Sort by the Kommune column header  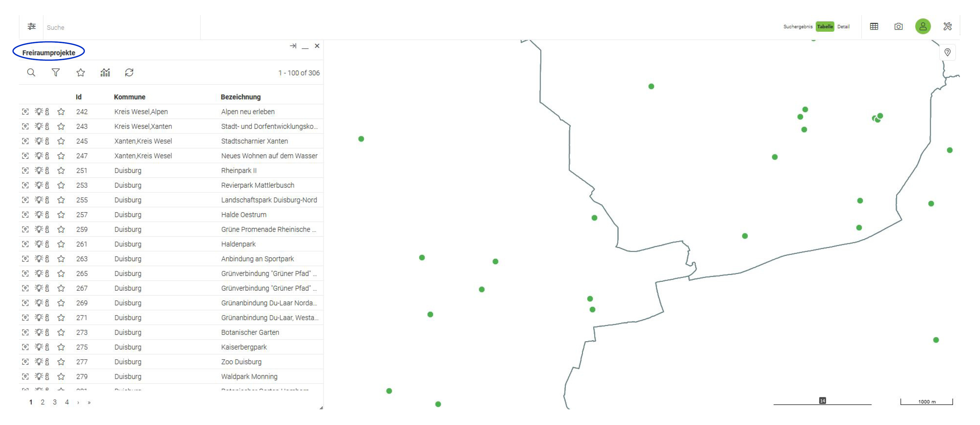tap(129, 97)
